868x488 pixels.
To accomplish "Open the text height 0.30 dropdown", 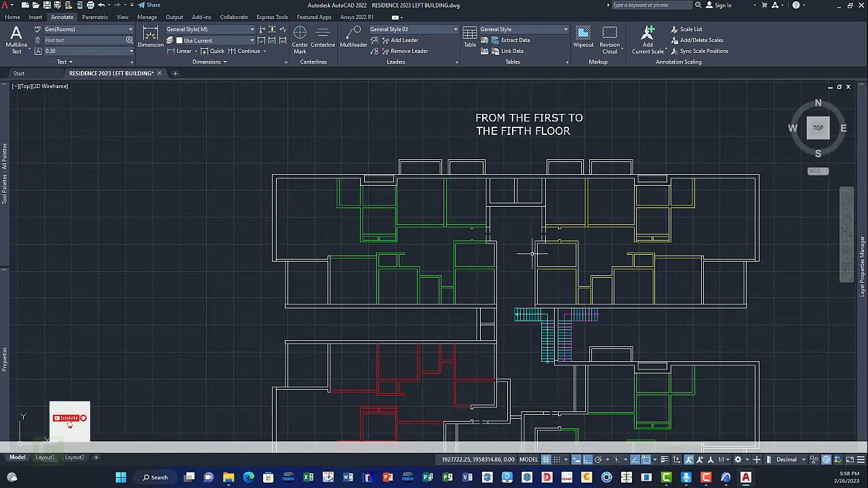I will 88,51.
